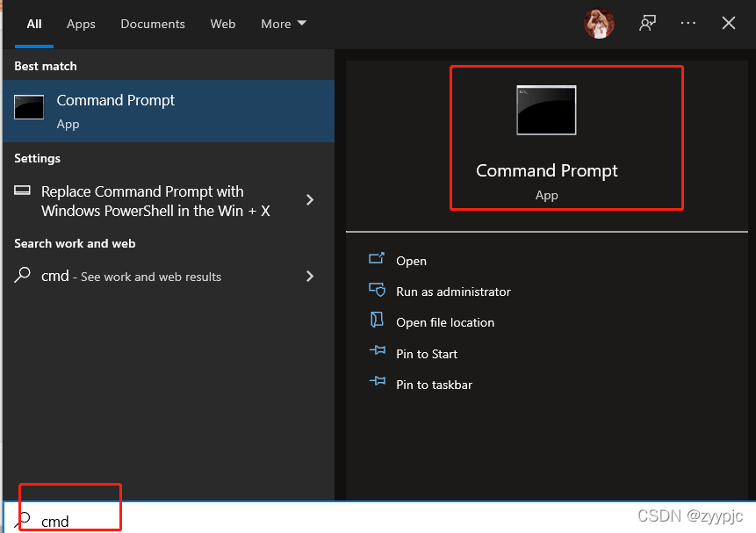
Task: Open cmd See work and web results
Action: click(x=169, y=276)
